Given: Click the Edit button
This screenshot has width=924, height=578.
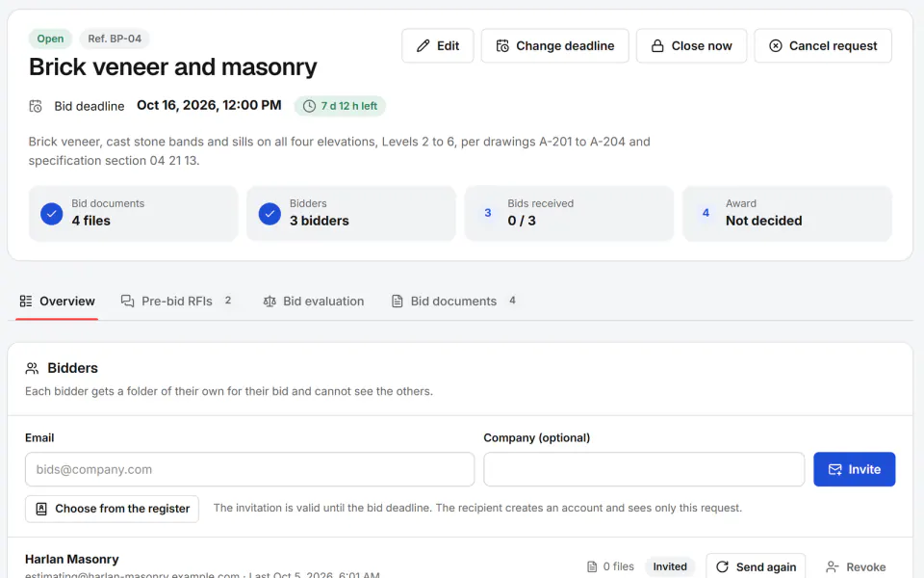Looking at the screenshot, I should (x=437, y=46).
